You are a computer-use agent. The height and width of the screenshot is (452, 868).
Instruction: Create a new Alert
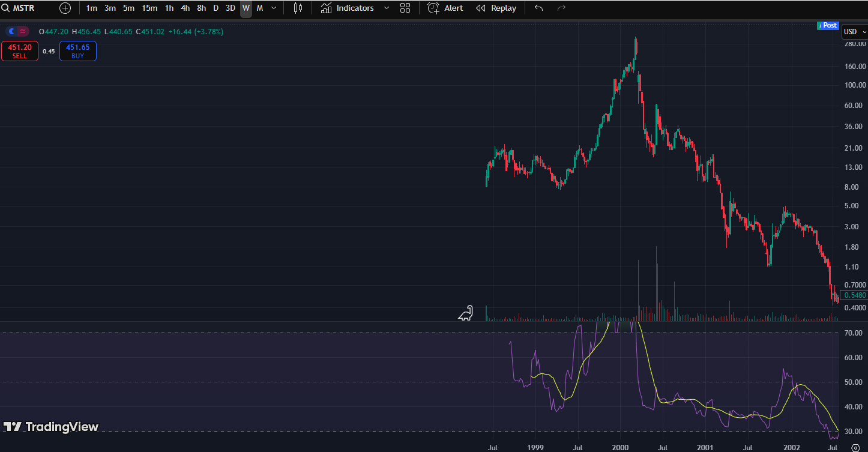pos(445,8)
